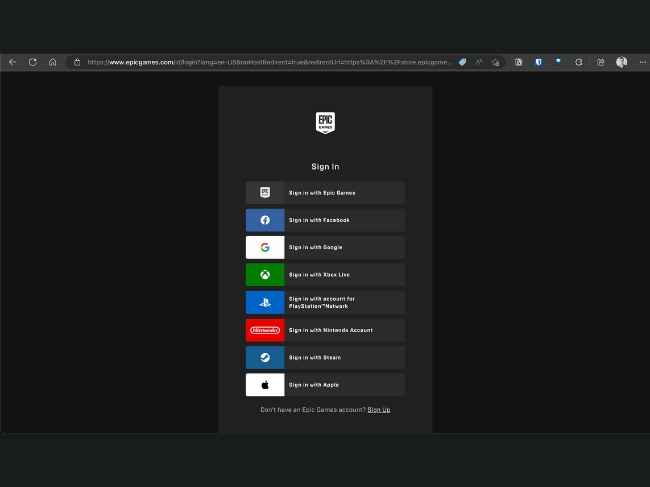The image size is (650, 487).
Task: Click the green Xbox logo tile
Action: click(265, 275)
